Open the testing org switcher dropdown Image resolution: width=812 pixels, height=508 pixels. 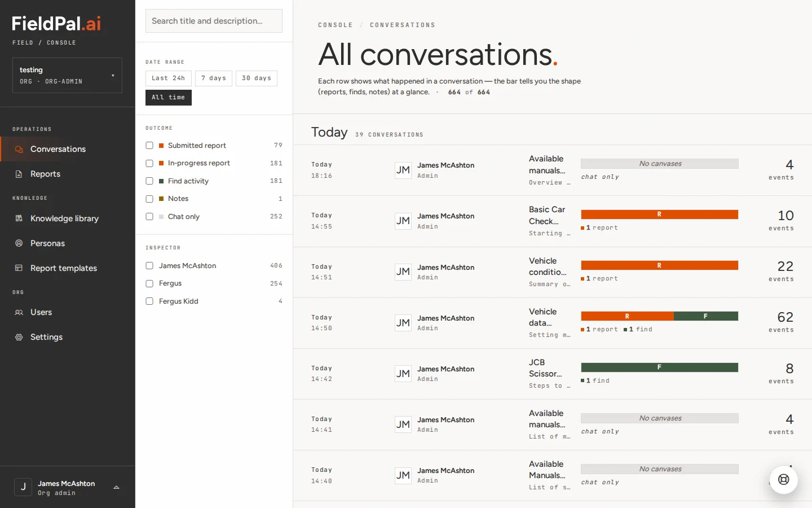pos(67,75)
